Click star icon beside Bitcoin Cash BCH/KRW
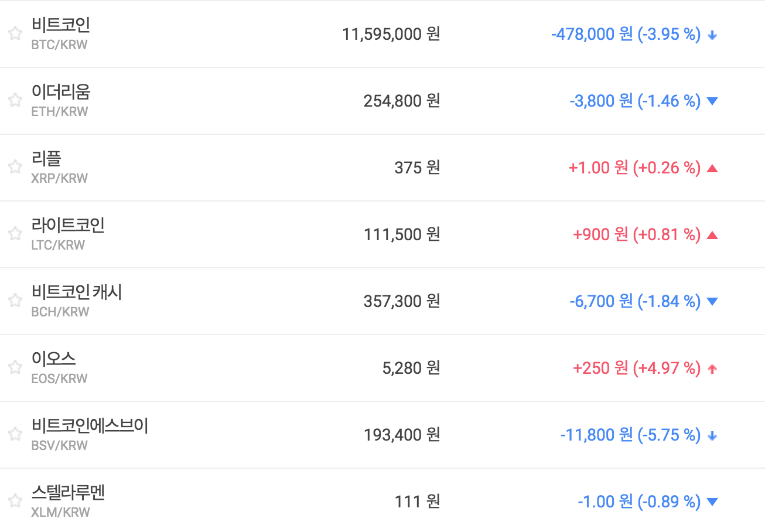 click(15, 301)
